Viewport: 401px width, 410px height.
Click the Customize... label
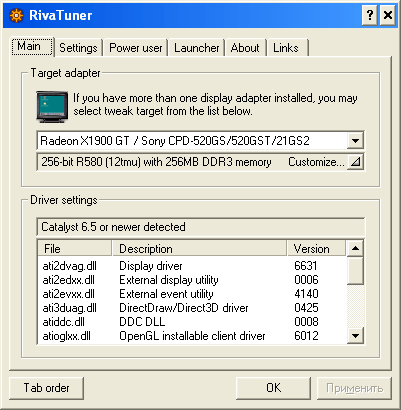click(x=316, y=162)
